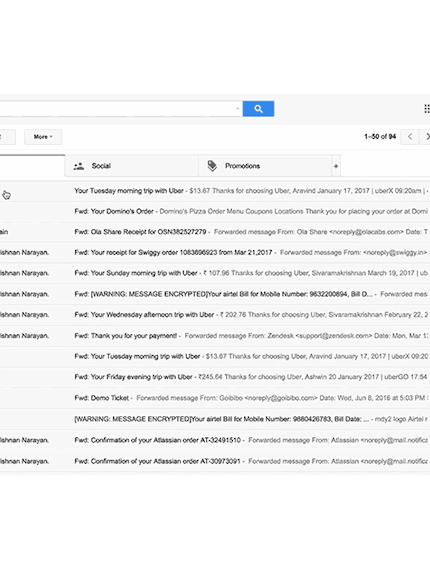The height and width of the screenshot is (570, 430).
Task: Go to newer emails with previous arrow
Action: (x=410, y=137)
